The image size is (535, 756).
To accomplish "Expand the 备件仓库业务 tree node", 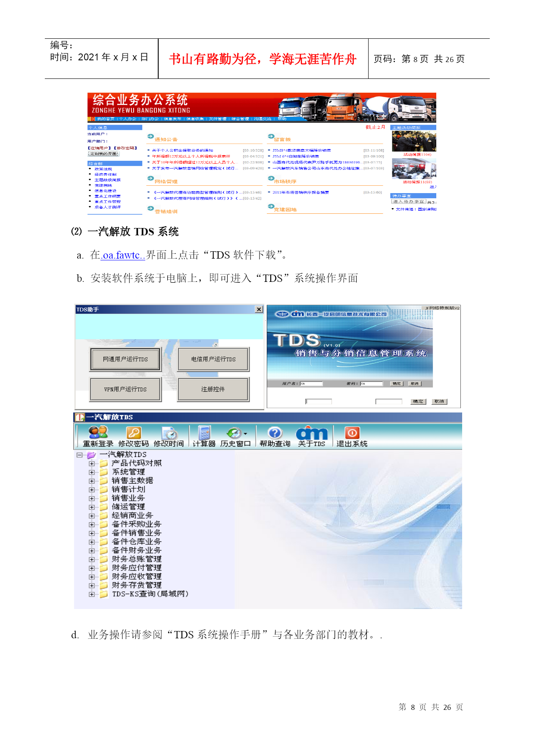I will pyautogui.click(x=91, y=542).
